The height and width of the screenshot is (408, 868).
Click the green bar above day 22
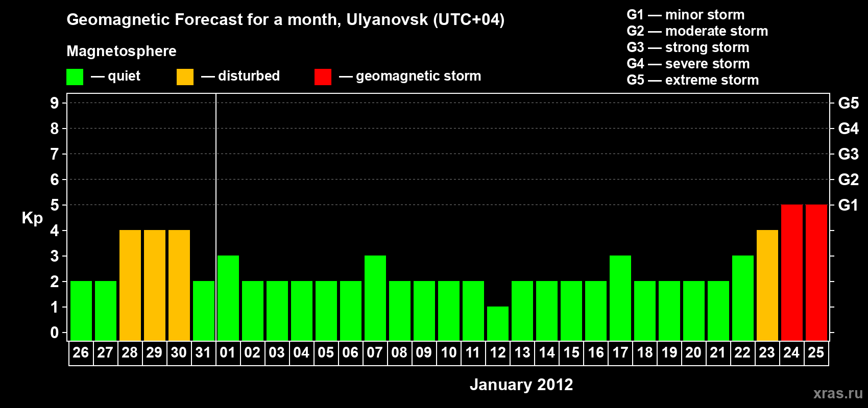pos(743,298)
